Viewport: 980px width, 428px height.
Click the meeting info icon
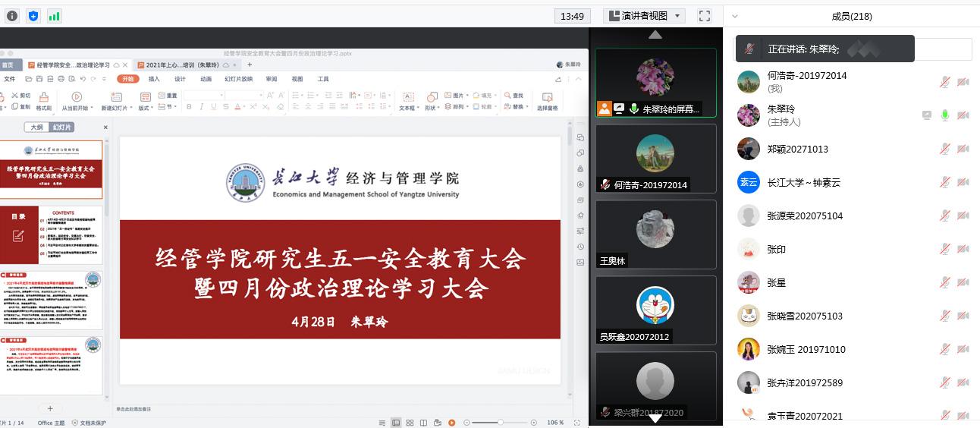tap(12, 15)
